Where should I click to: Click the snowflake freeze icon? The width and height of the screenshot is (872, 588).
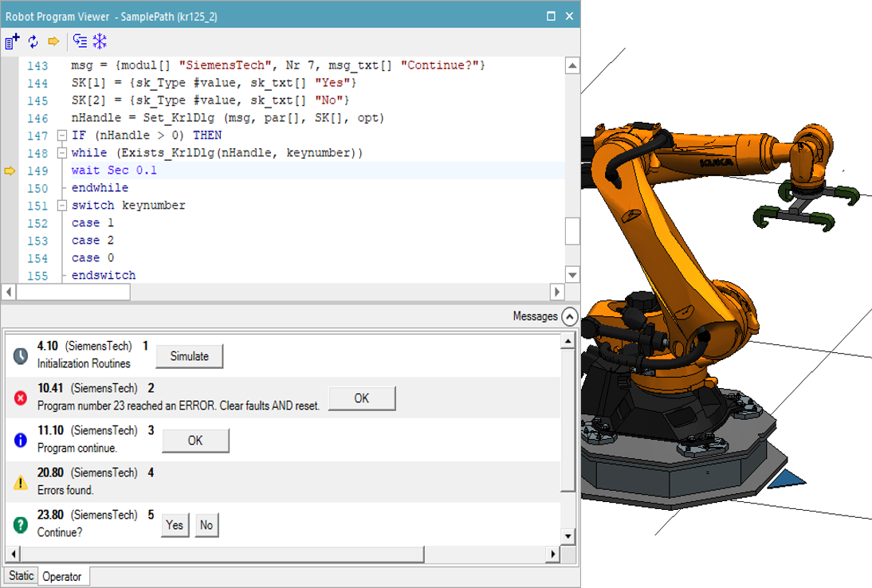pos(100,41)
